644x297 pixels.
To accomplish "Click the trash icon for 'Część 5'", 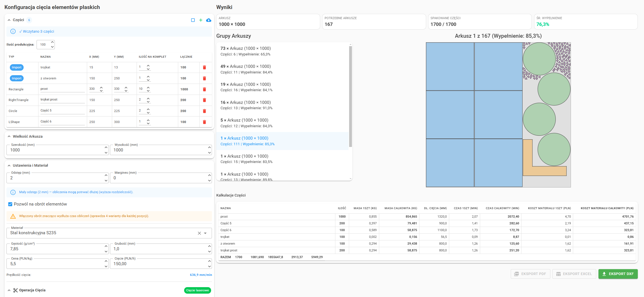I will point(204,111).
